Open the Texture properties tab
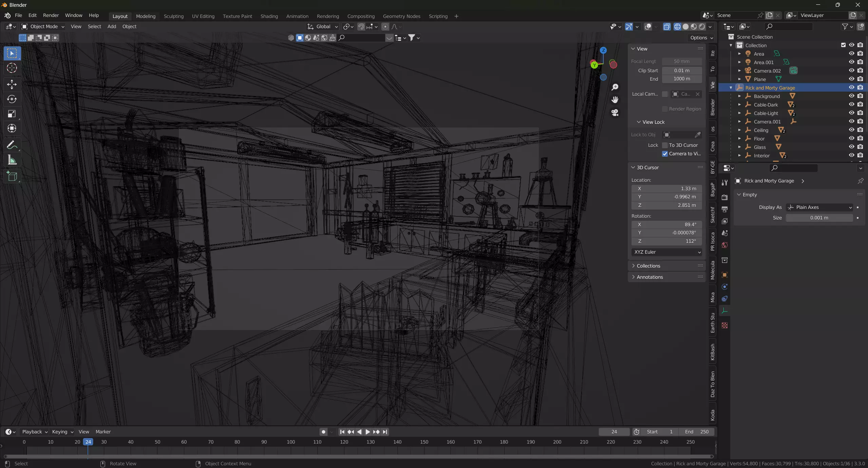This screenshot has width=868, height=468. [x=724, y=326]
